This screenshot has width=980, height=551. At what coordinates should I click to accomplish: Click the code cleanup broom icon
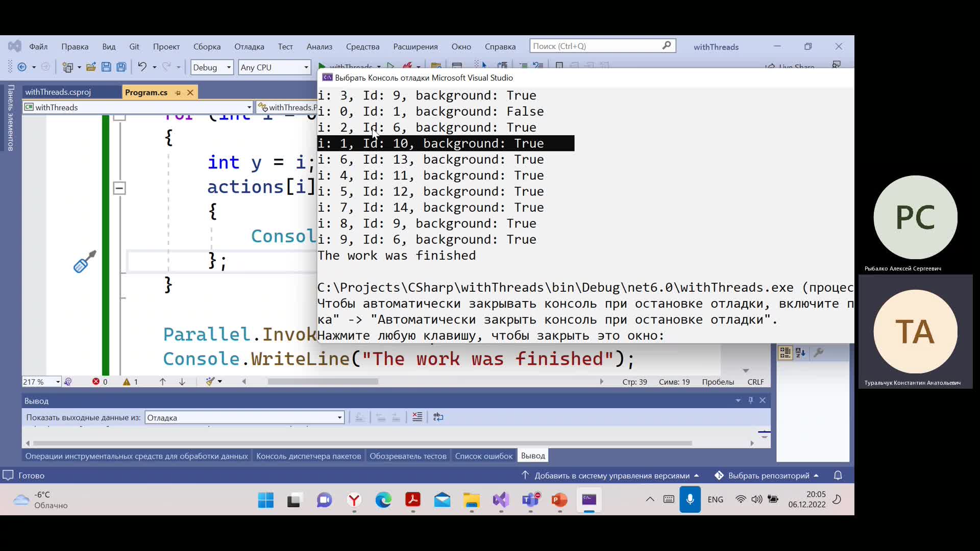point(210,382)
